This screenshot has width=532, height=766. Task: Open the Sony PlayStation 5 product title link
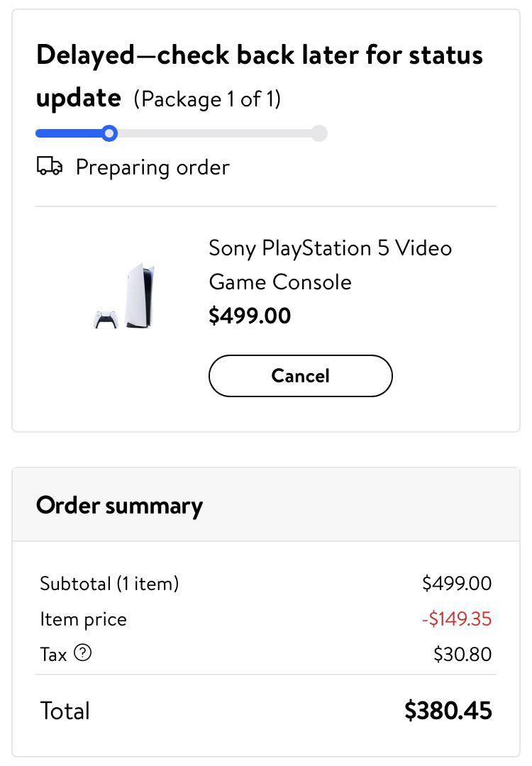point(330,265)
